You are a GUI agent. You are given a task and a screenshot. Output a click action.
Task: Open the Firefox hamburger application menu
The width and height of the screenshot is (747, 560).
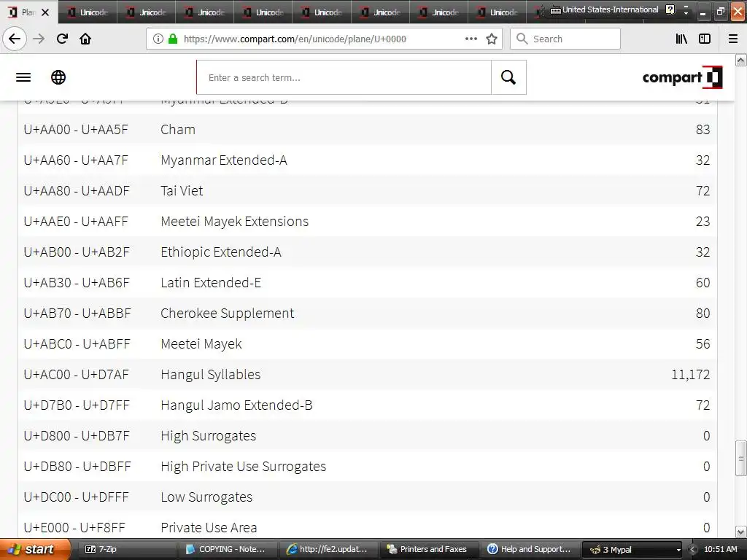tap(733, 39)
